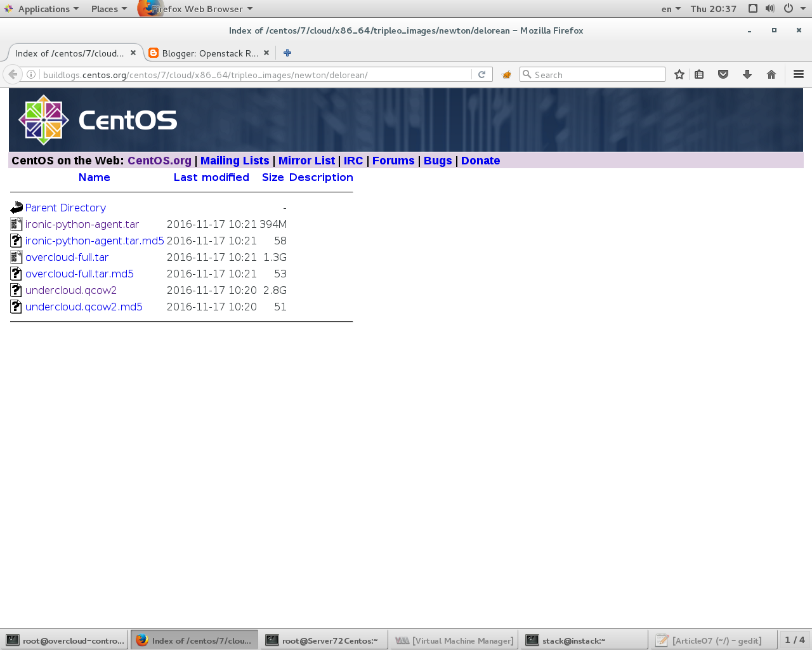
Task: Open a new tab with plus icon
Action: (x=287, y=53)
